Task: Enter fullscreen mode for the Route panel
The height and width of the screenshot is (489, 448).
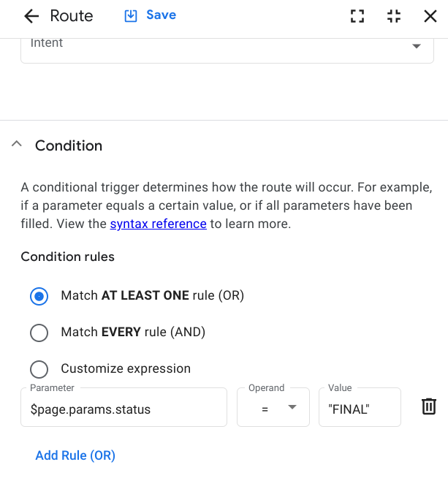Action: pos(357,16)
